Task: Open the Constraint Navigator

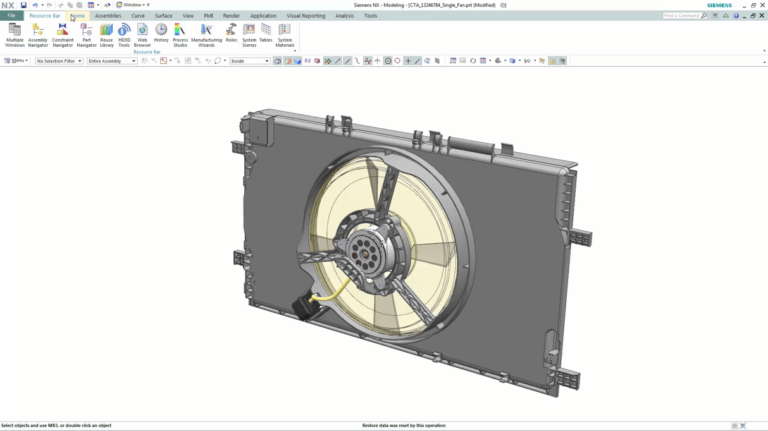Action: pyautogui.click(x=62, y=35)
